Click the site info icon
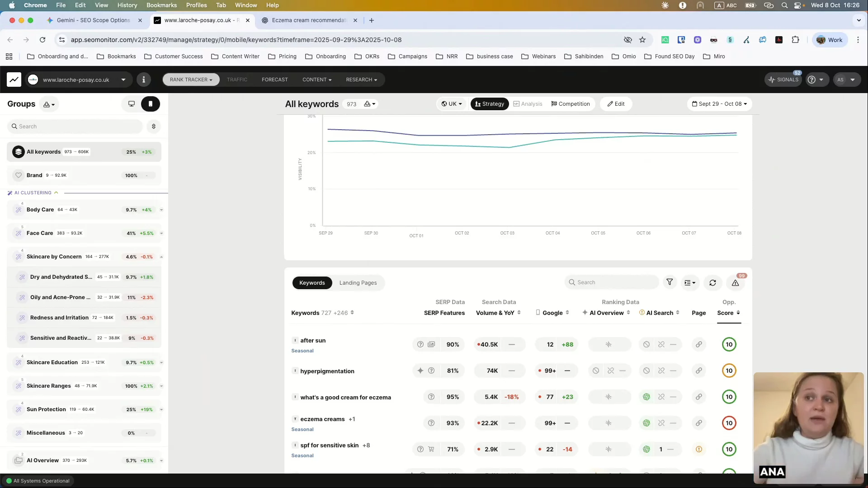 (144, 80)
